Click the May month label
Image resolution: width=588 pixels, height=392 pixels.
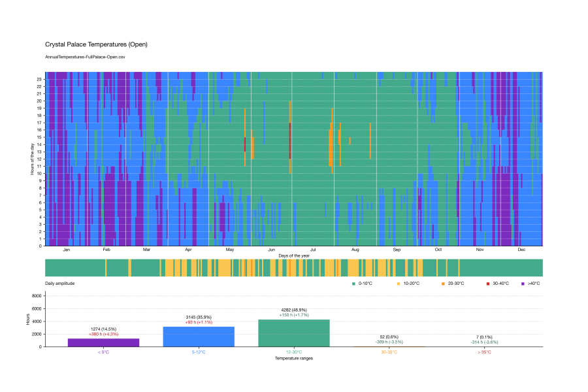click(x=230, y=250)
